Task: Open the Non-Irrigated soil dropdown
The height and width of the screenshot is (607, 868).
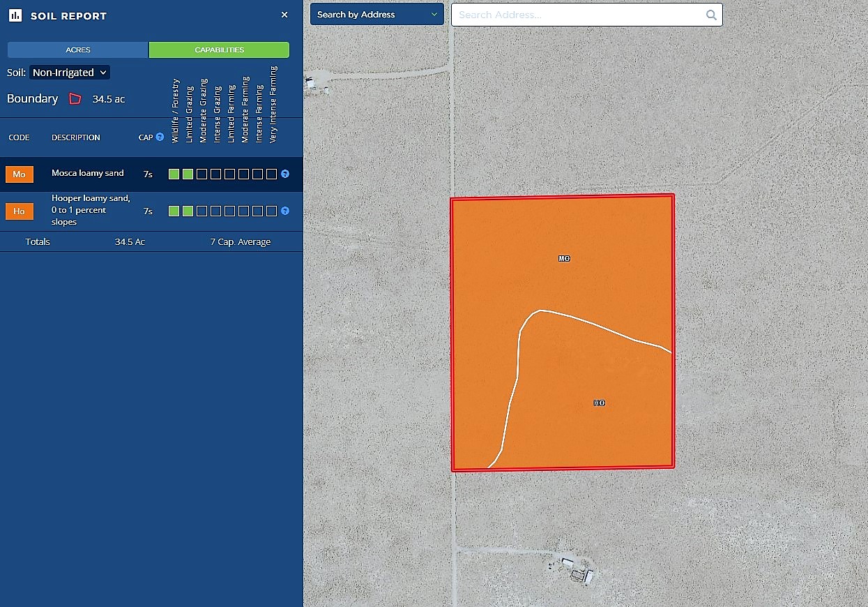Action: click(70, 73)
